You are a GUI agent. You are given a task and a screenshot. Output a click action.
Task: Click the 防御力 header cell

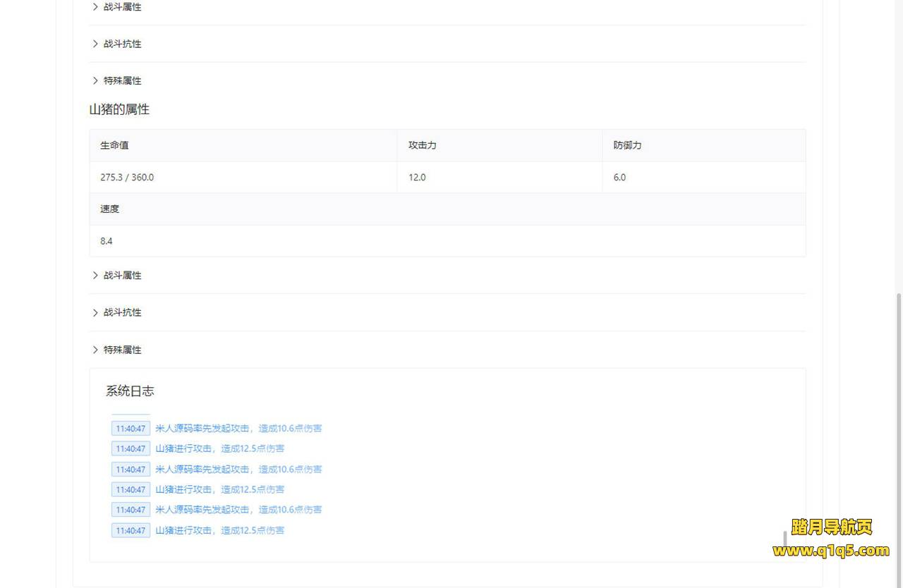pos(627,145)
